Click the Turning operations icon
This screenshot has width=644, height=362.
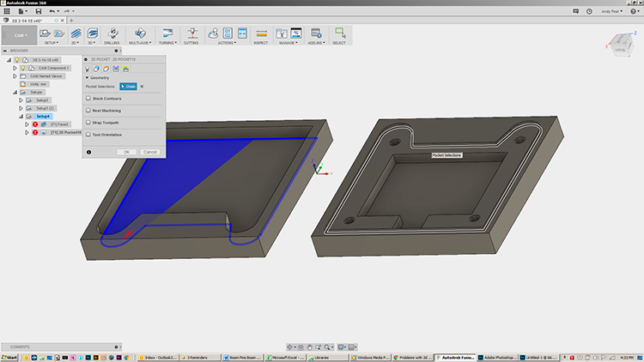coord(167,33)
